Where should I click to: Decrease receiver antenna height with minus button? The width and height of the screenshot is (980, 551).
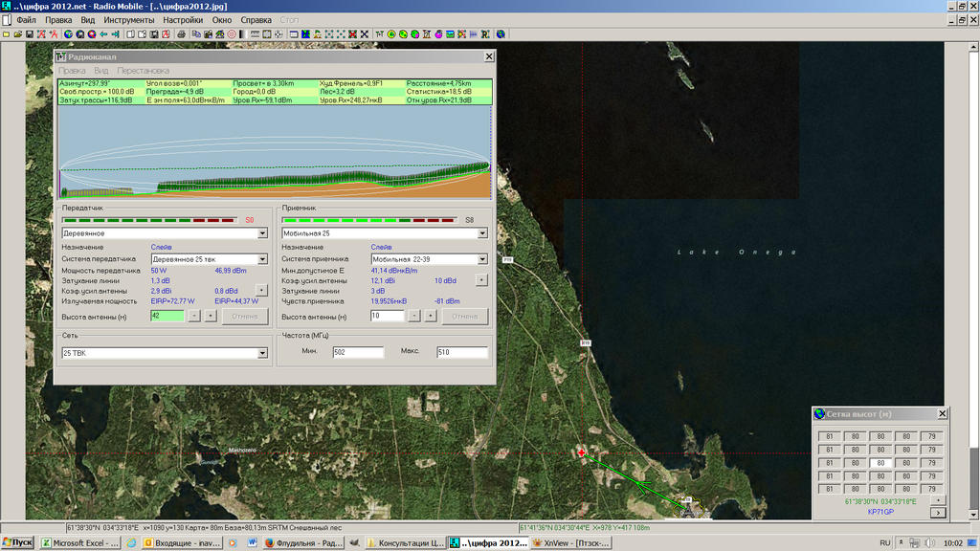(x=414, y=316)
